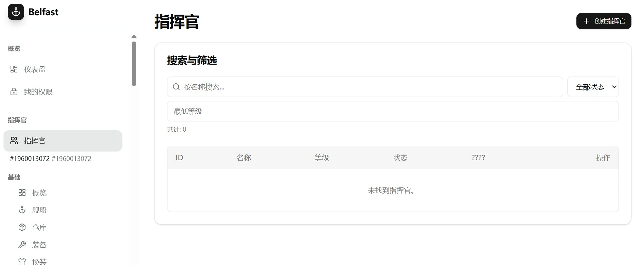Click the shirt icon beside 换装

click(x=22, y=262)
